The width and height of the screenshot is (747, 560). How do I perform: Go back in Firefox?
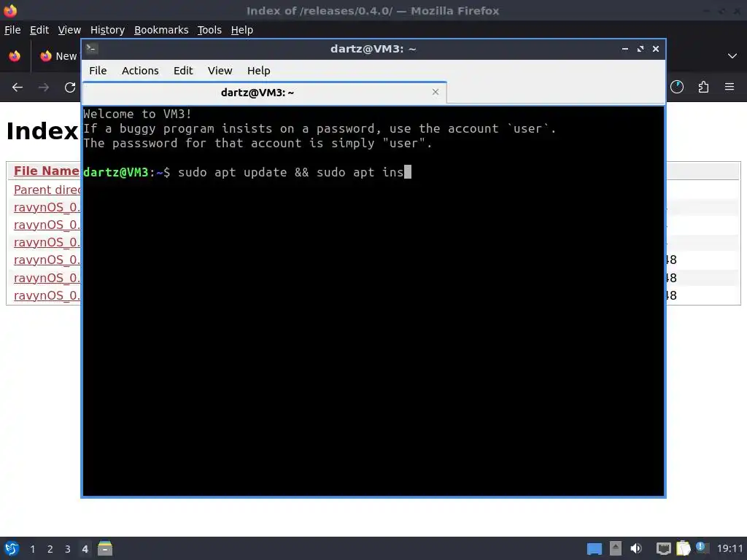click(x=18, y=87)
